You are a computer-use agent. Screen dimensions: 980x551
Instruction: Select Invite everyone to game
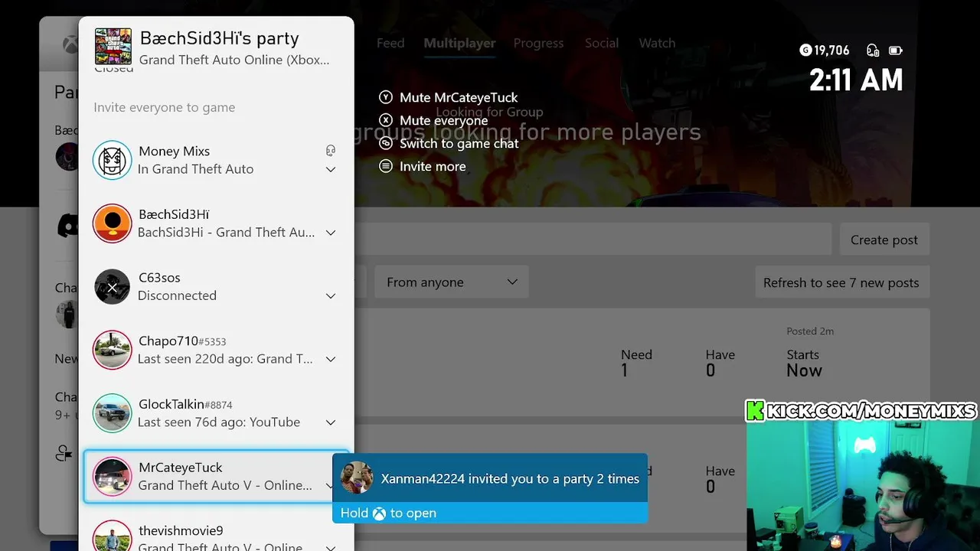(x=164, y=107)
